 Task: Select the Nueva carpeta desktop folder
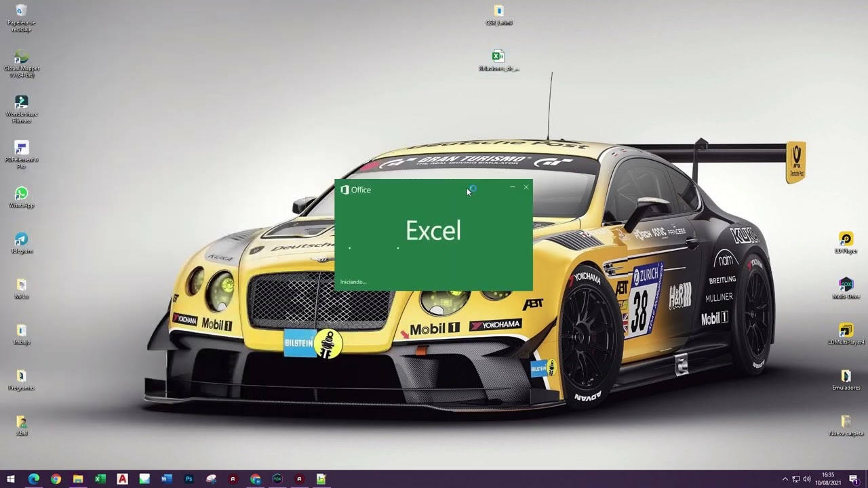tap(846, 426)
